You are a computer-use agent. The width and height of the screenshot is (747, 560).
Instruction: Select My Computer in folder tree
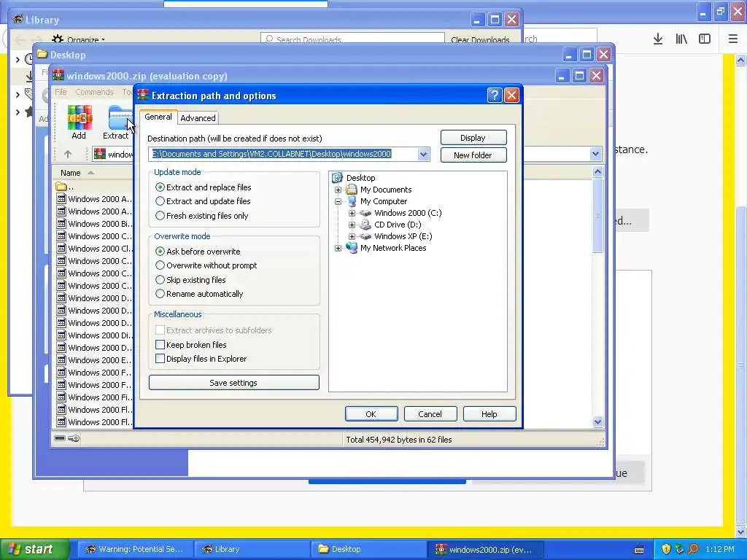(x=384, y=201)
